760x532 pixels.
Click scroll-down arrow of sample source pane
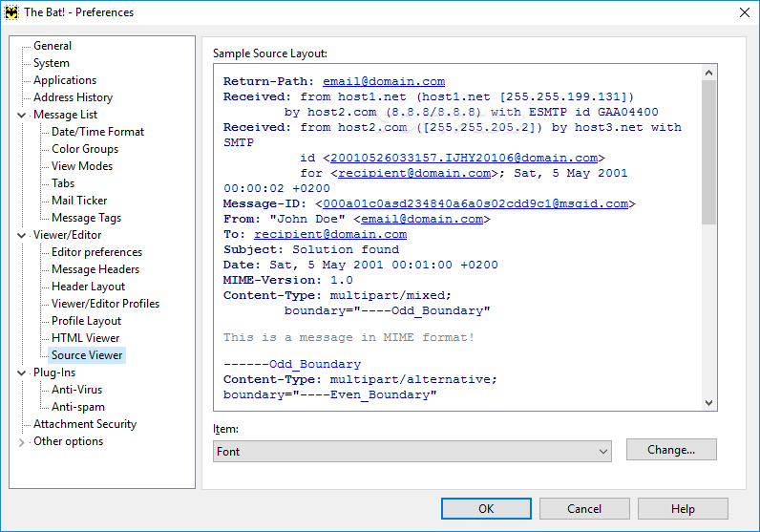pos(708,402)
